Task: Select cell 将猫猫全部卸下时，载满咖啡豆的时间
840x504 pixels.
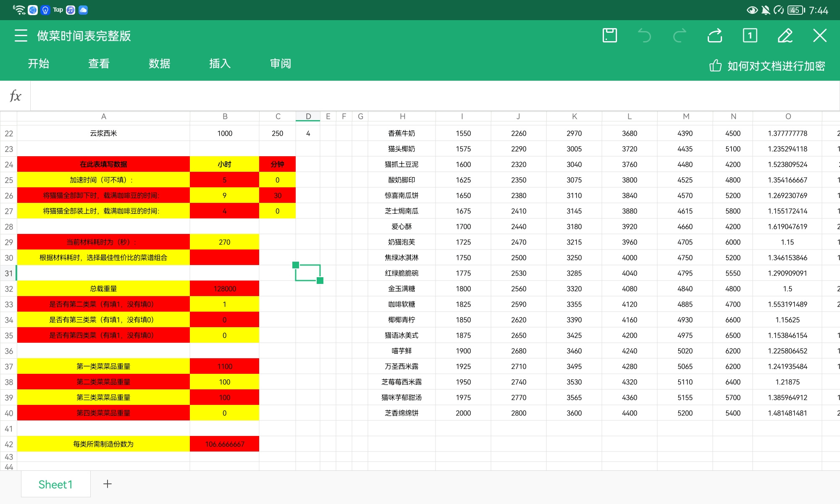Action: coord(103,195)
